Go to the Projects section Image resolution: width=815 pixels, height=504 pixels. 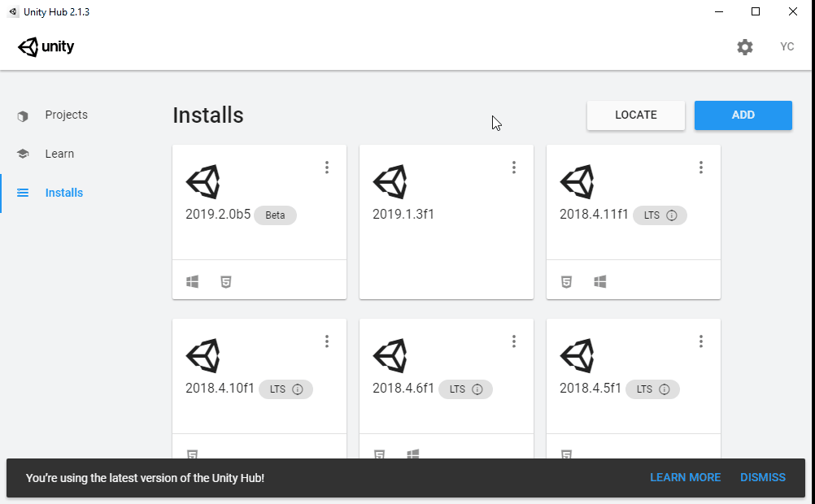click(x=66, y=115)
